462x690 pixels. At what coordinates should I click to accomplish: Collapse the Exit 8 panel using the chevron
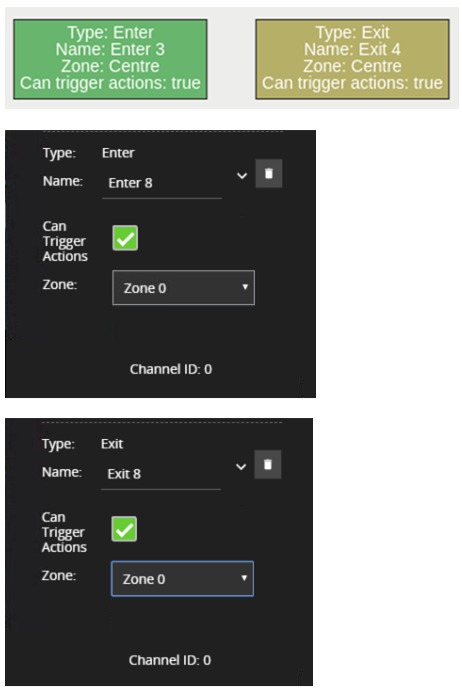pos(241,467)
